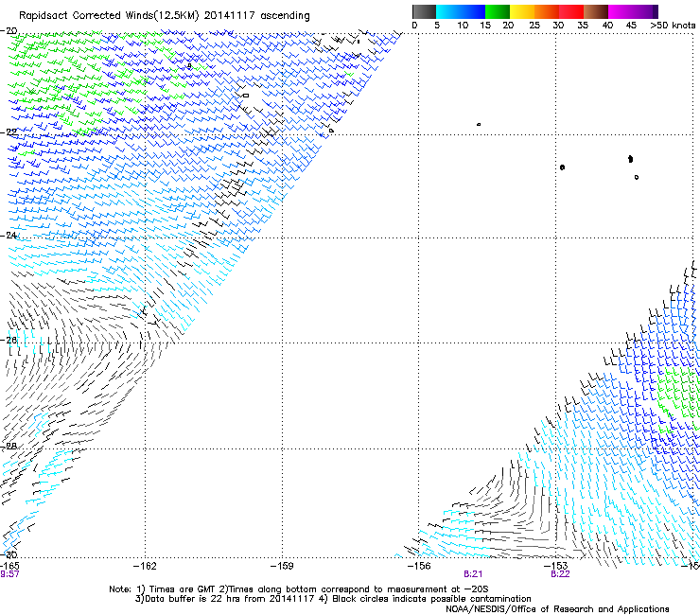Click the yellow 20-25 knots color segment
This screenshot has height=615, width=700.
pos(522,11)
